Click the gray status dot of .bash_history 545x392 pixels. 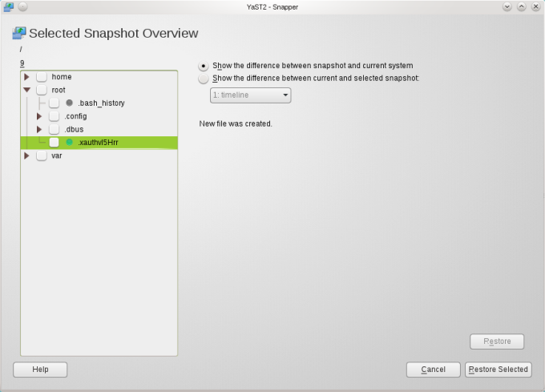[69, 103]
